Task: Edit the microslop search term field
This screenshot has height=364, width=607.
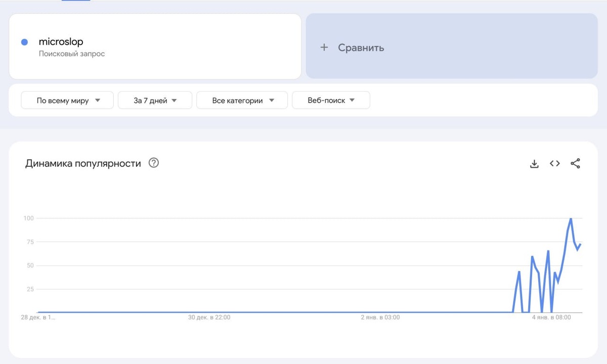Action: [155, 47]
